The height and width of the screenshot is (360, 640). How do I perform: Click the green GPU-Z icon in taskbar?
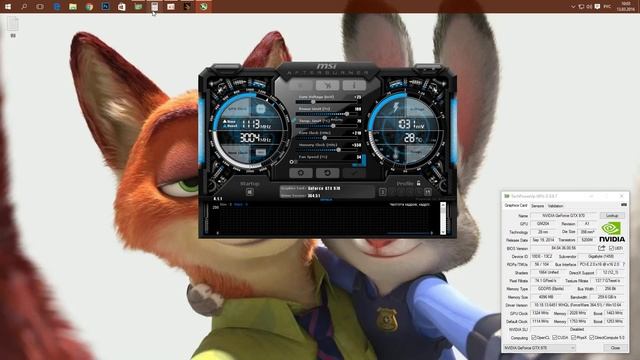(x=138, y=7)
